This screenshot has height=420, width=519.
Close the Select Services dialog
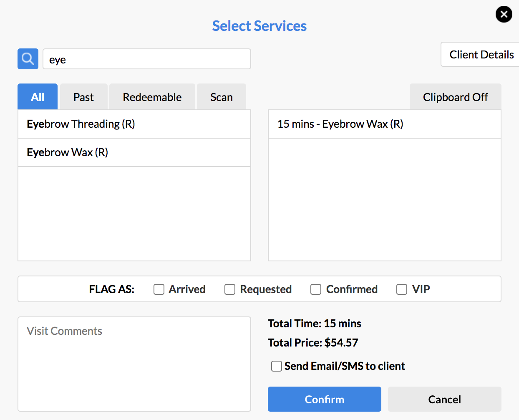tap(504, 15)
